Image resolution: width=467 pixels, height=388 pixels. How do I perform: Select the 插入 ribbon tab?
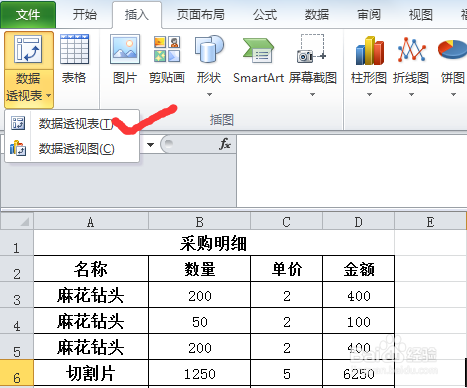pos(137,15)
